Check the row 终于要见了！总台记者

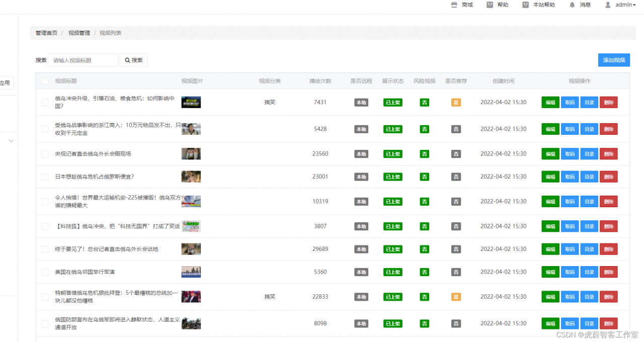[45, 249]
